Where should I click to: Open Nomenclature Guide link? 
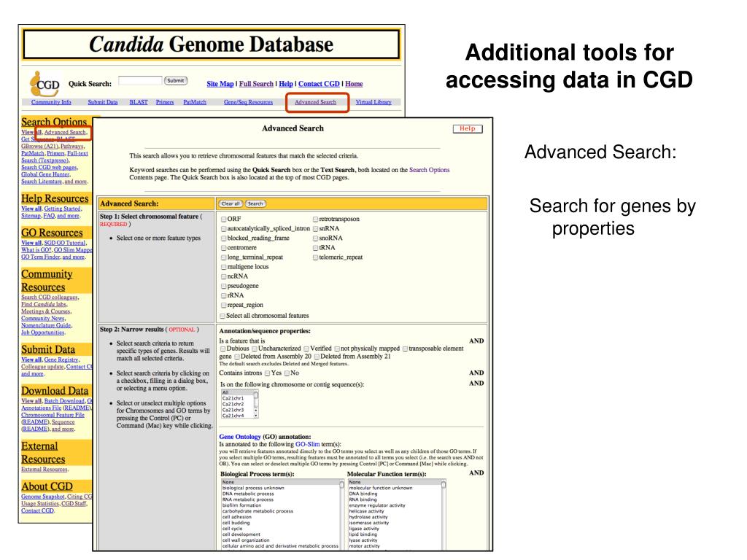[46, 325]
